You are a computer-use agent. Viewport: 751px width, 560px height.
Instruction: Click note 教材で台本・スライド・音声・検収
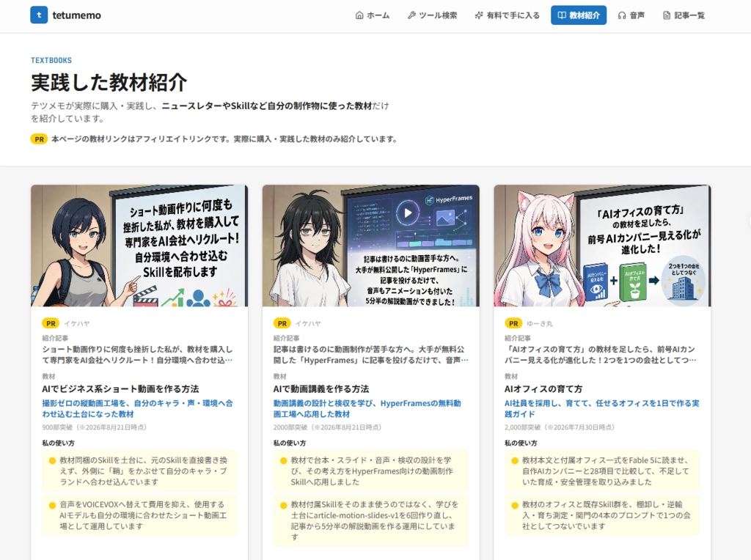coord(370,471)
